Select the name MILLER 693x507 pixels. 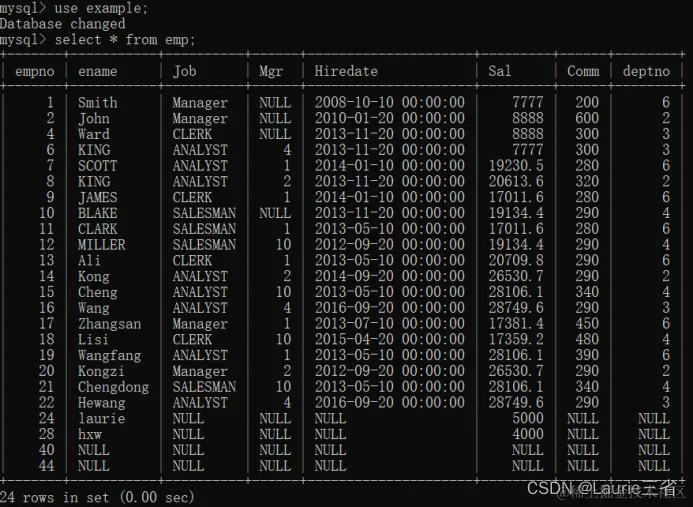[x=102, y=245]
